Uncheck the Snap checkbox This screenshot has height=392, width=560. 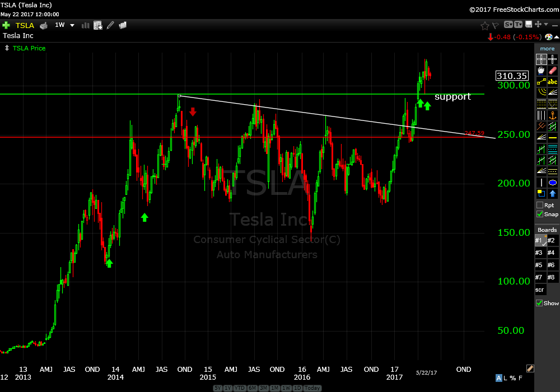(x=540, y=214)
